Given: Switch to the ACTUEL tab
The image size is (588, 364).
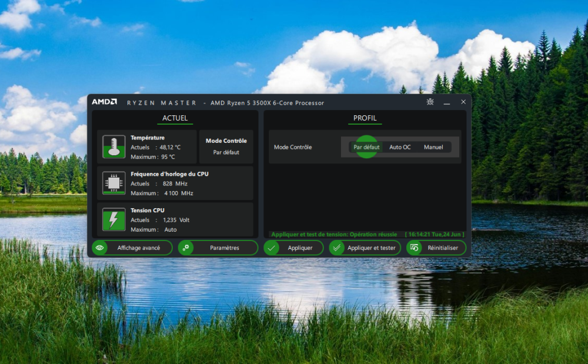Looking at the screenshot, I should tap(175, 118).
